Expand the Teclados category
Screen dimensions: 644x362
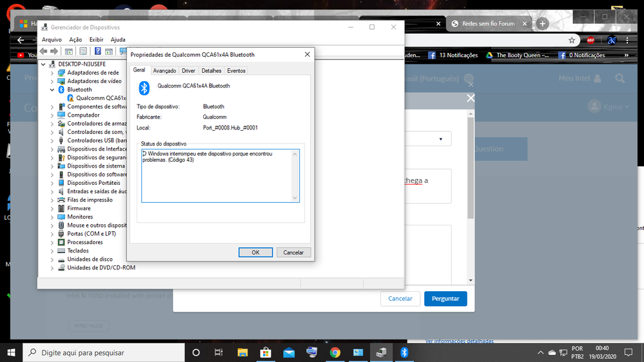click(x=52, y=251)
